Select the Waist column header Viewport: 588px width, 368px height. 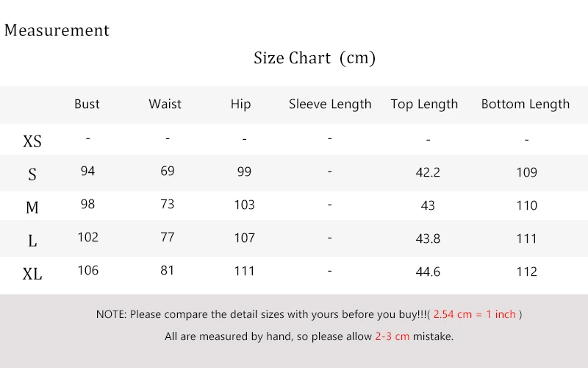tap(165, 104)
